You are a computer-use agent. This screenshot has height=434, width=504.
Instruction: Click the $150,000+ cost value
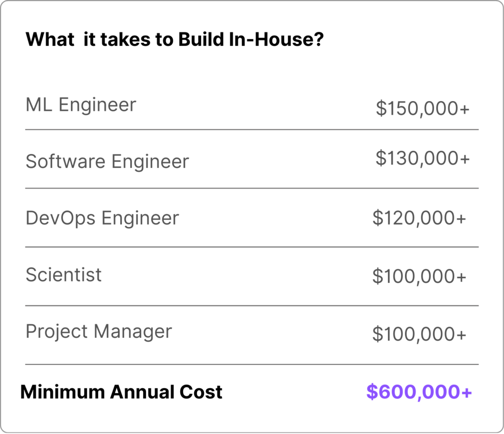pyautogui.click(x=422, y=109)
